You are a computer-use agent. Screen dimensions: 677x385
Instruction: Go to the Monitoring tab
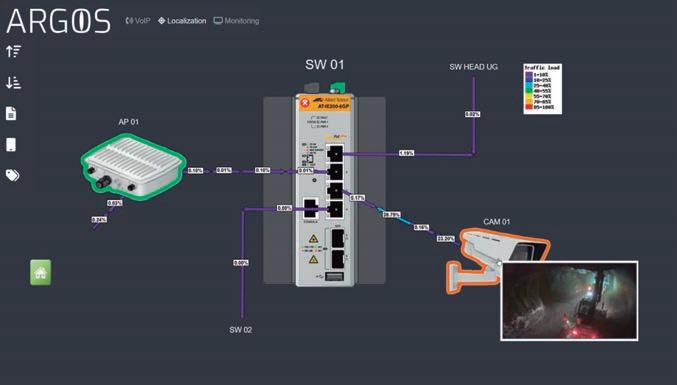click(236, 20)
